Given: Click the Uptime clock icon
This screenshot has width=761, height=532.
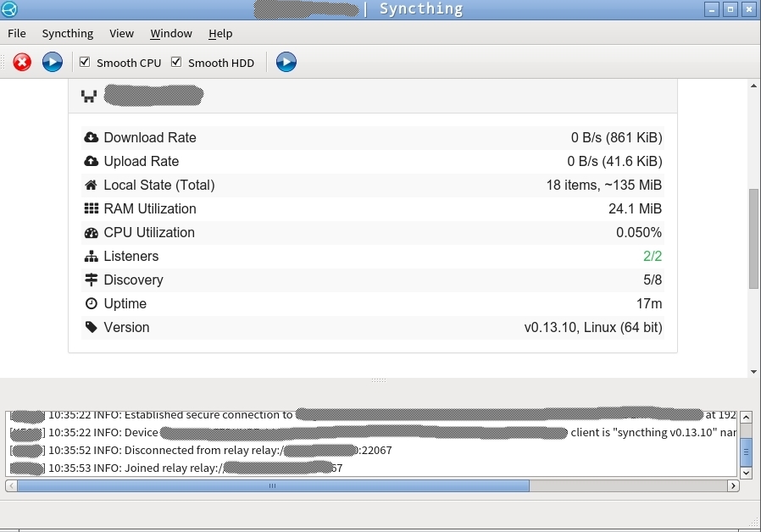Looking at the screenshot, I should 91,303.
